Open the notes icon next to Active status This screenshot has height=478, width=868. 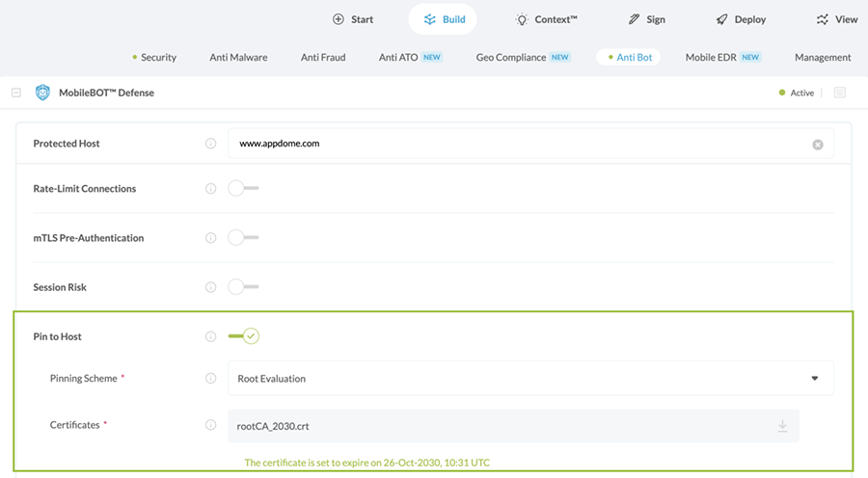(x=839, y=93)
